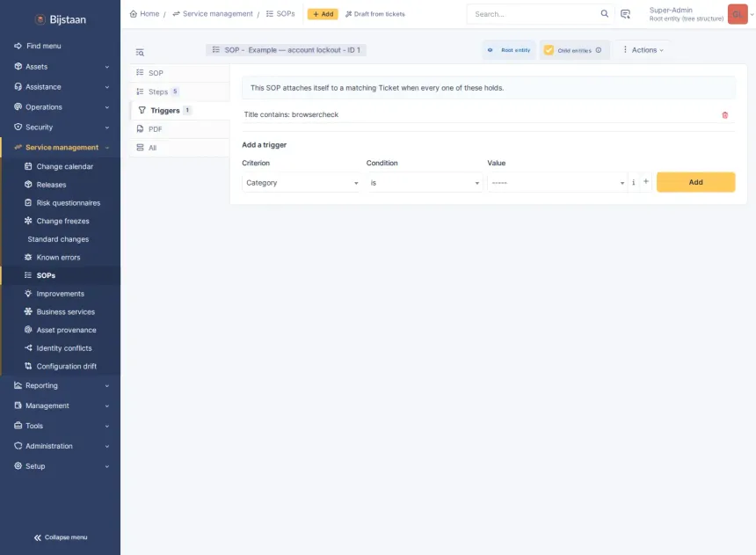Image resolution: width=756 pixels, height=555 pixels.
Task: Select the Triggers tab
Action: [x=179, y=111]
